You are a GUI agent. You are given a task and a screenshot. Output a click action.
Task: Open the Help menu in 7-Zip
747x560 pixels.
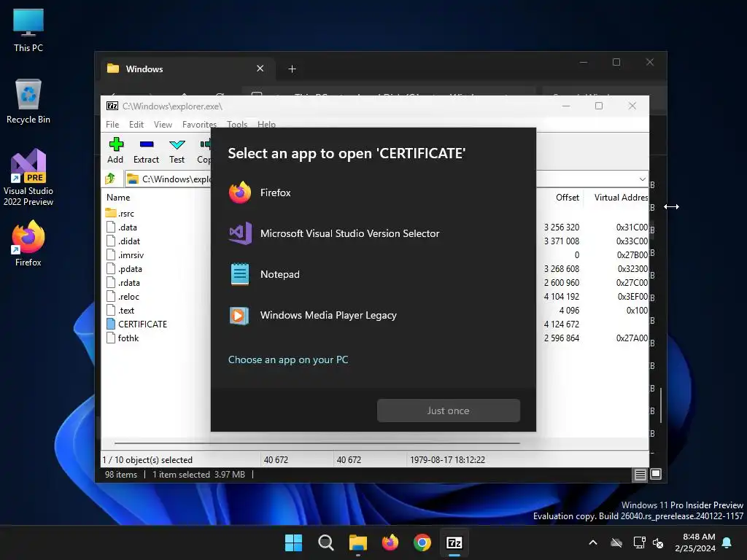[266, 124]
